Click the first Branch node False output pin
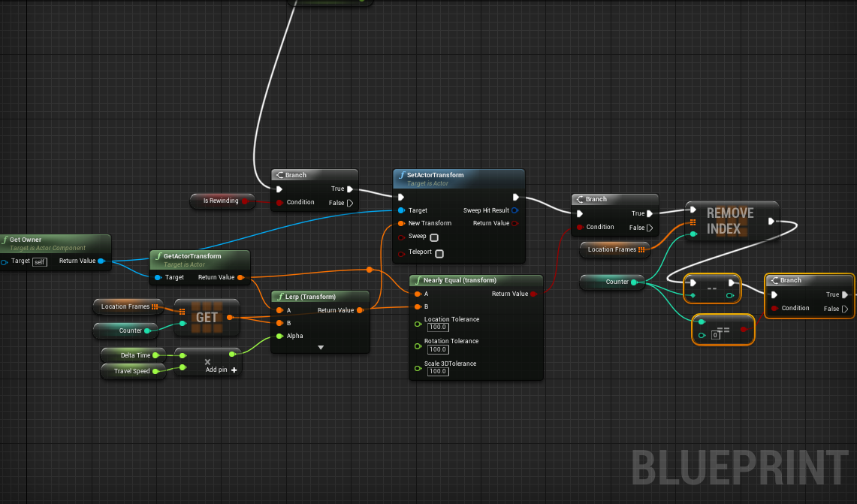The width and height of the screenshot is (857, 504). tap(350, 203)
